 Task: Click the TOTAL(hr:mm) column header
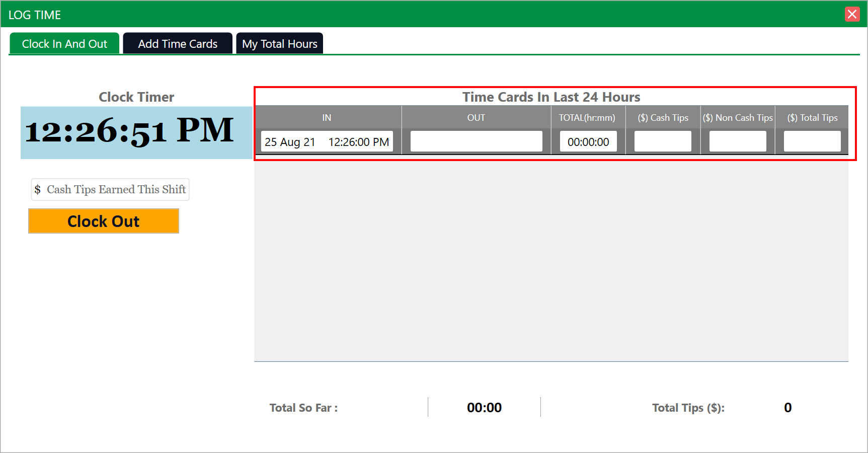(x=587, y=118)
